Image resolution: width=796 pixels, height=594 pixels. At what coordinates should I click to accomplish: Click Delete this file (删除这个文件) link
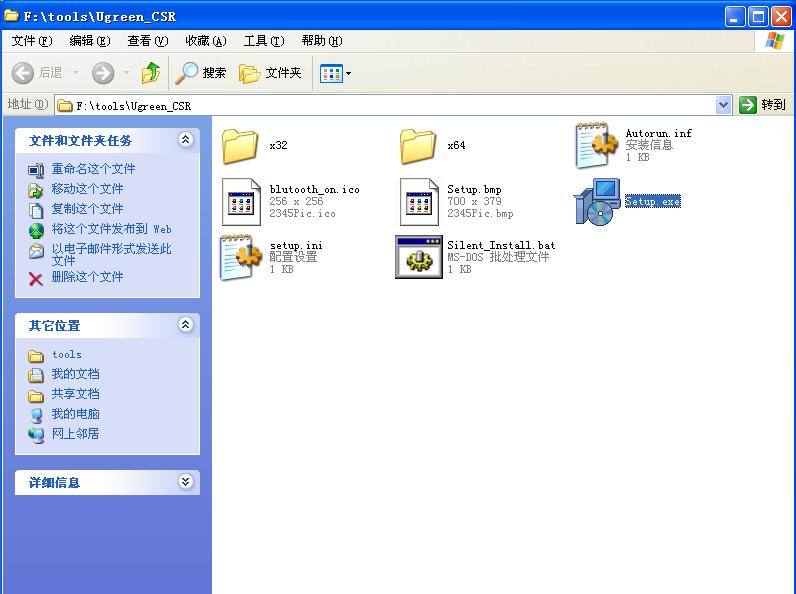tap(87, 277)
